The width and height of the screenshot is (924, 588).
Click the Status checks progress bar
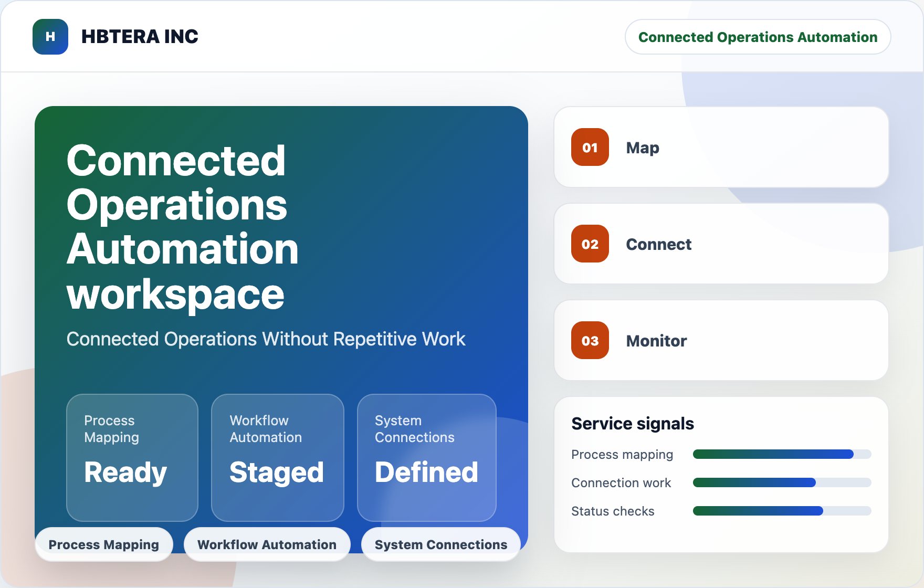coord(782,511)
